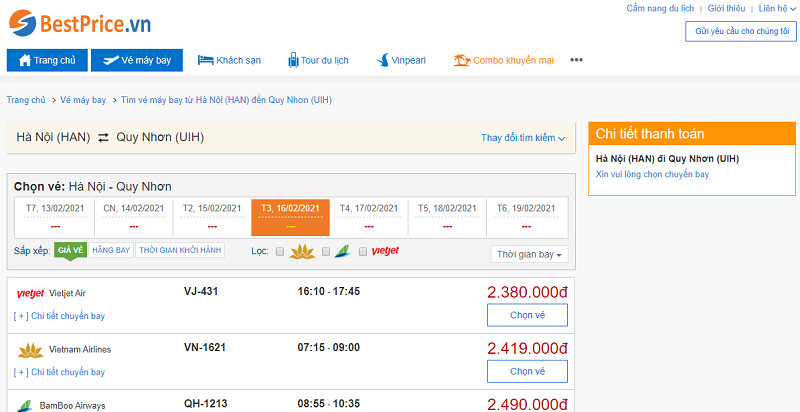Select date T5, 18/02/2021
The image size is (800, 412).
[x=447, y=217]
